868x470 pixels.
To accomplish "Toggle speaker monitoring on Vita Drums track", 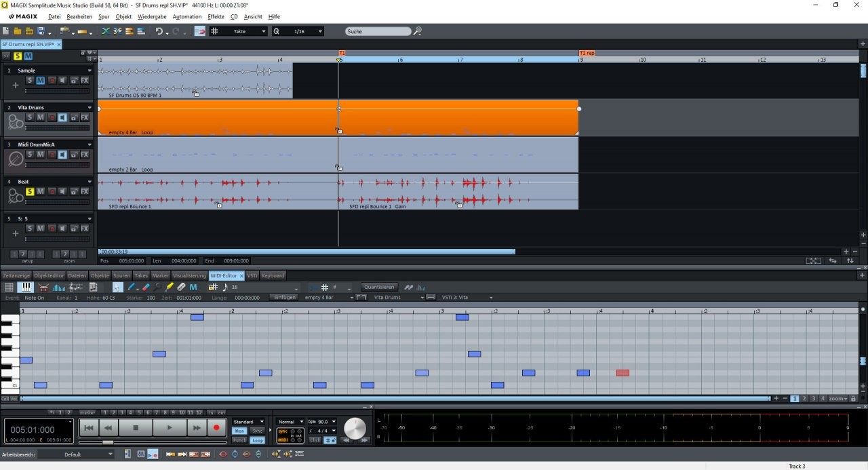I will click(62, 117).
